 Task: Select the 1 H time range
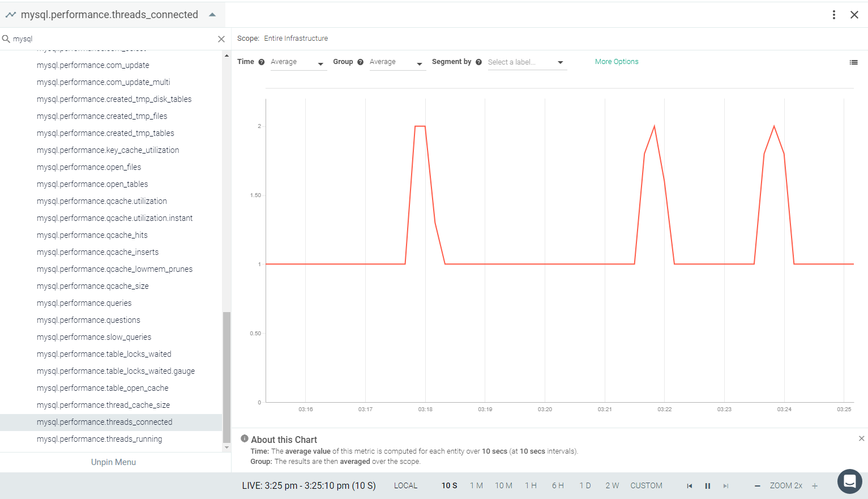pyautogui.click(x=531, y=486)
